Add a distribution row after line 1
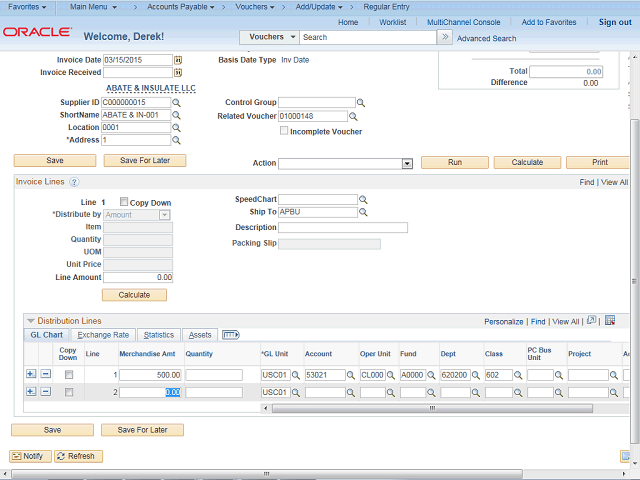Viewport: 640px width, 480px height. 31,375
